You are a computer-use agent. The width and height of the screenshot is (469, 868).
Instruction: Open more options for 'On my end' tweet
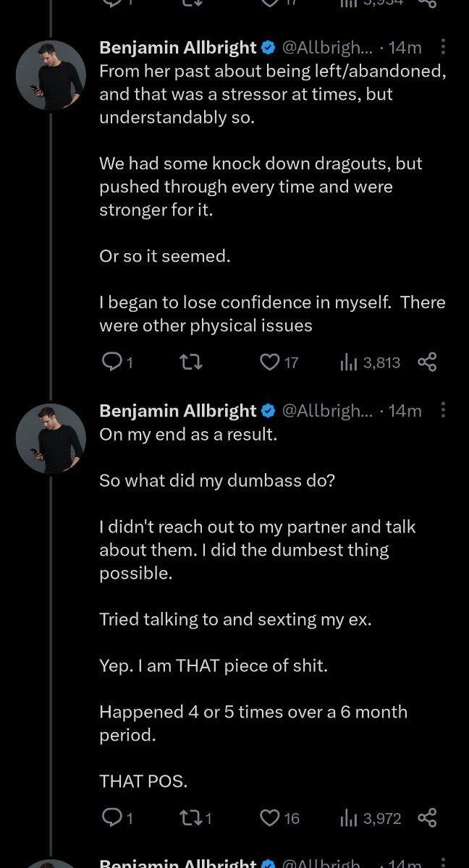pos(443,411)
